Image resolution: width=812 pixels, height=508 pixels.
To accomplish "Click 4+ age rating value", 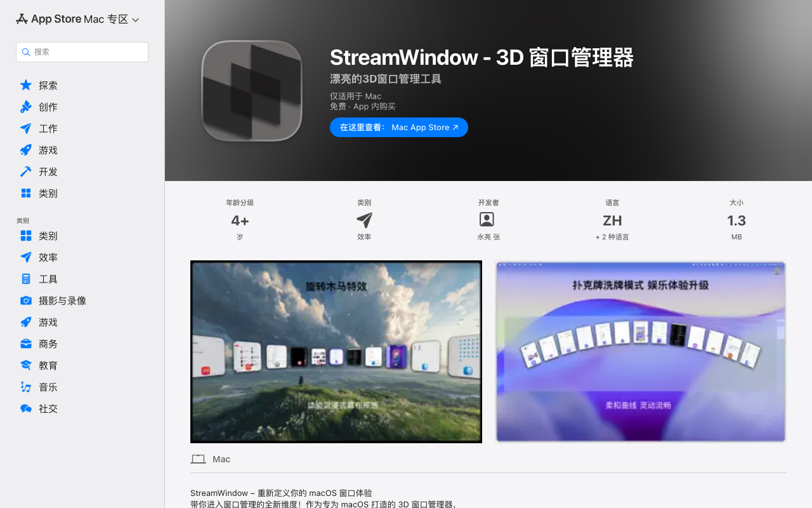I will click(240, 220).
